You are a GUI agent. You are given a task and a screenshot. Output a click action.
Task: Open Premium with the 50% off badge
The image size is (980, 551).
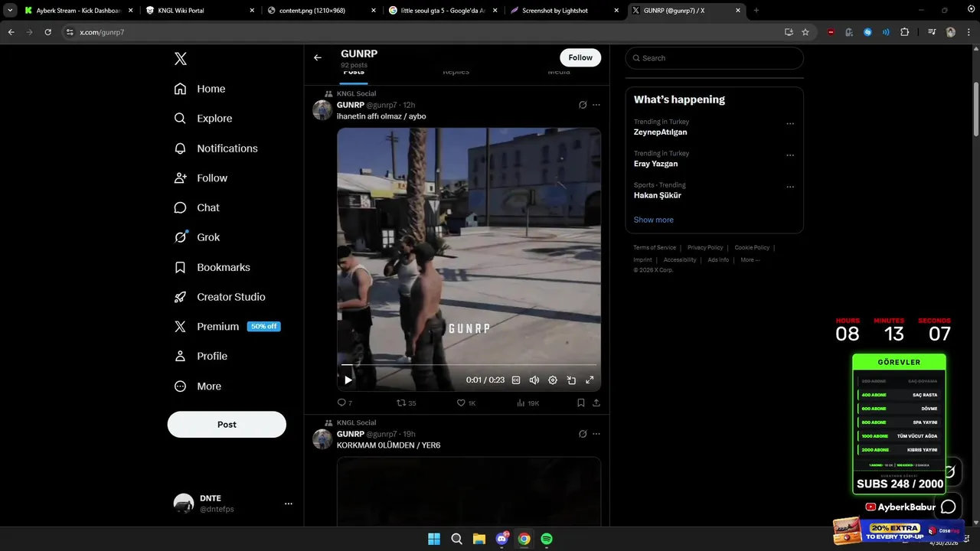click(x=227, y=326)
